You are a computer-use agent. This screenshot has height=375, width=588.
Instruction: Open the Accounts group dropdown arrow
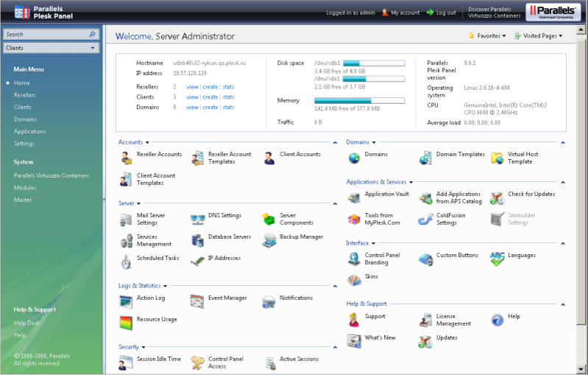point(147,143)
